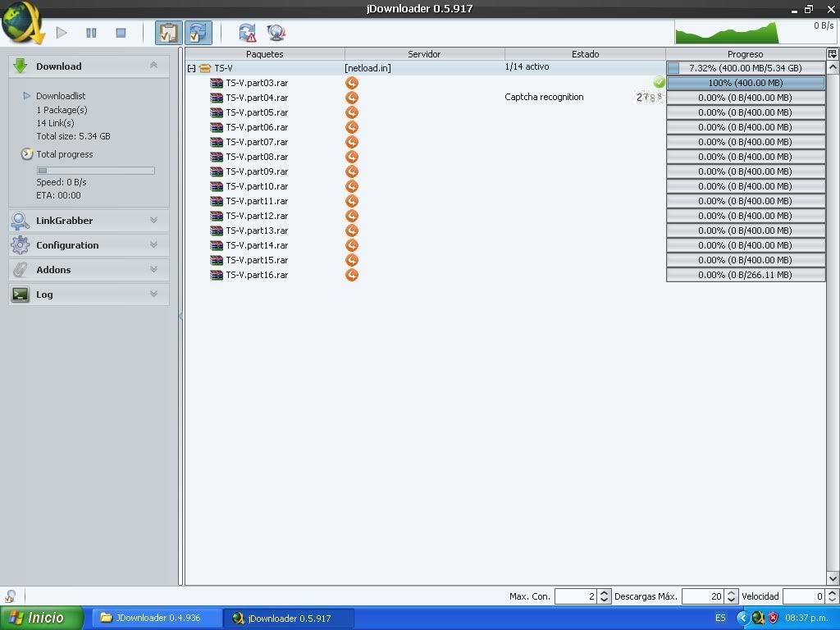Viewport: 840px width, 630px height.
Task: Expand the LinkGrabber sidebar section
Action: [x=153, y=220]
